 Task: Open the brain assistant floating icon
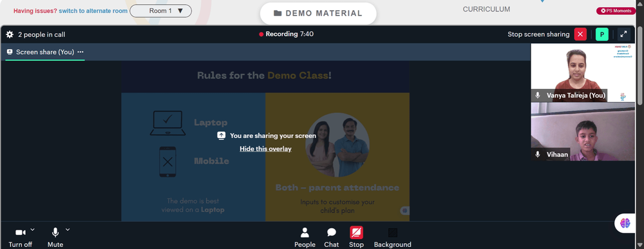click(625, 223)
